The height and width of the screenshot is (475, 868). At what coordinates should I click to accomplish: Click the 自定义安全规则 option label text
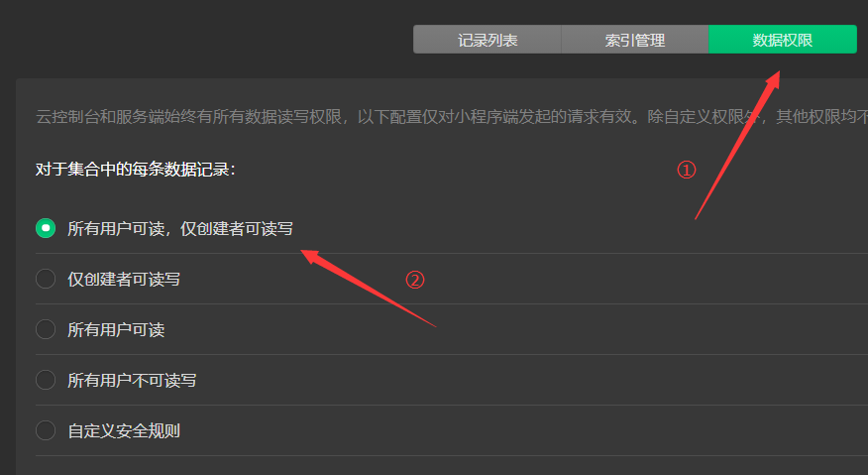point(124,430)
